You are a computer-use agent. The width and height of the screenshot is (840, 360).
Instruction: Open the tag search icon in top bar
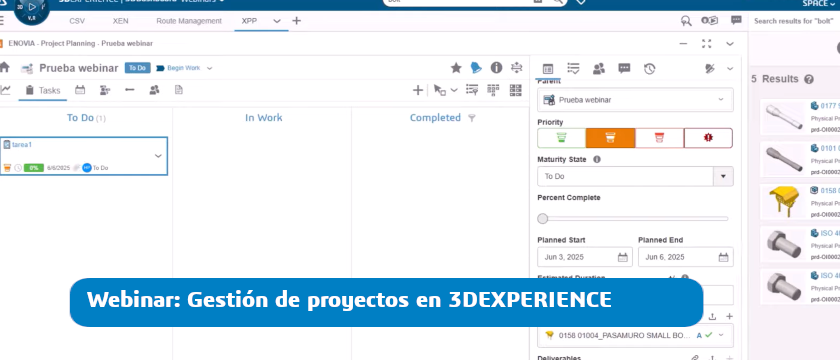click(686, 21)
